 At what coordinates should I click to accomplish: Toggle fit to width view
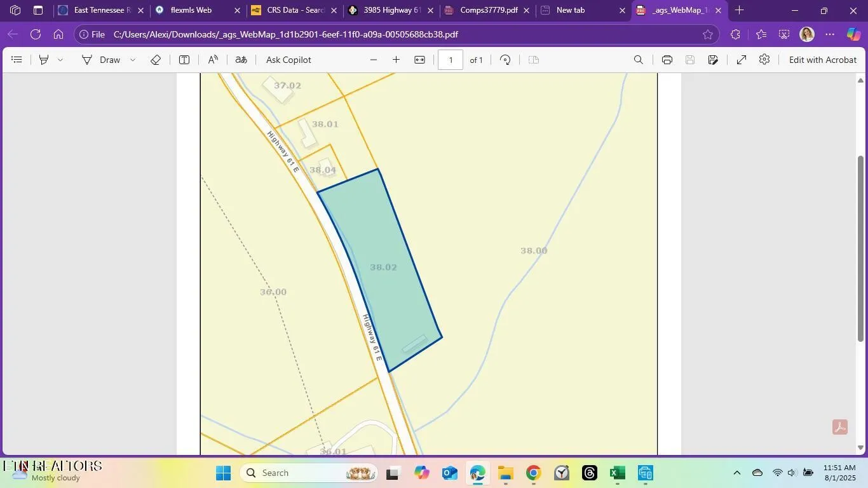(419, 60)
